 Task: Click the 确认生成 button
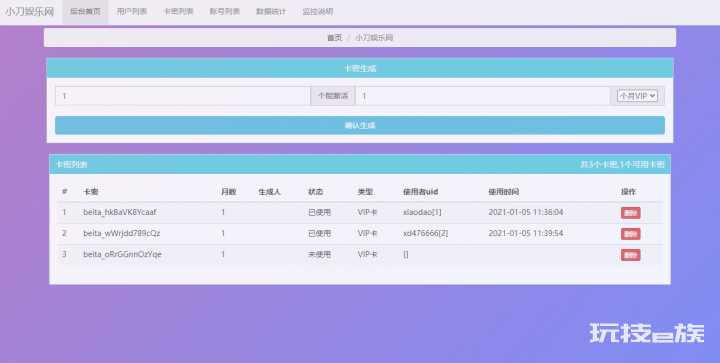pyautogui.click(x=360, y=125)
